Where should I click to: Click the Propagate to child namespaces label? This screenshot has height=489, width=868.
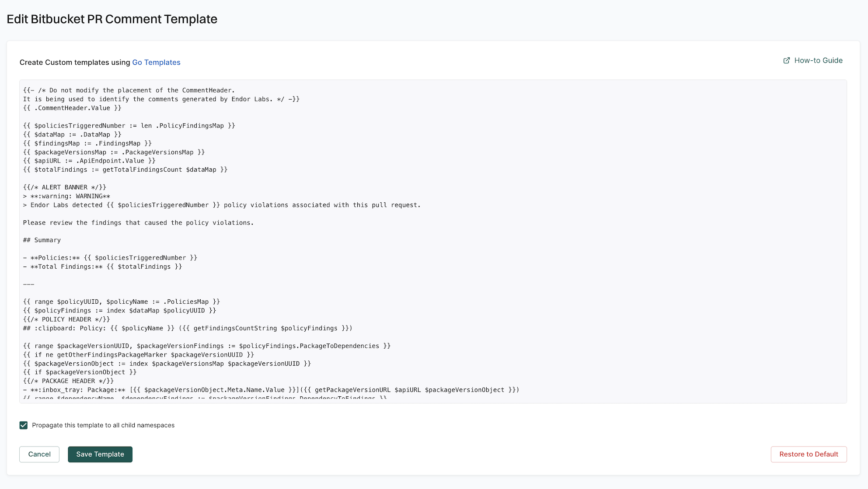[x=103, y=425]
